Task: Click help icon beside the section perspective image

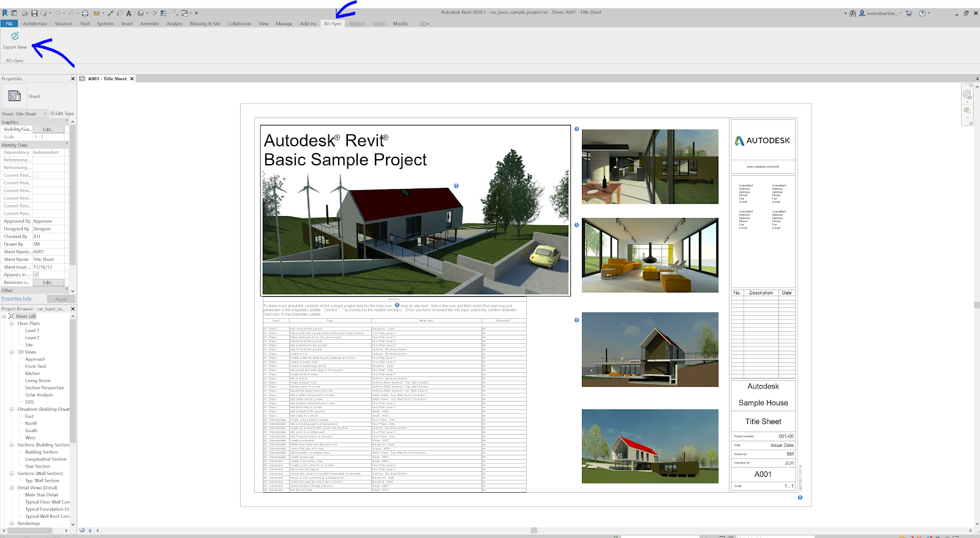Action: pos(576,319)
